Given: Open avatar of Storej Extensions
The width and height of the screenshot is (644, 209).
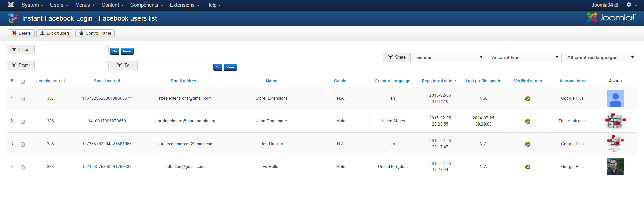Looking at the screenshot, I should 615,98.
